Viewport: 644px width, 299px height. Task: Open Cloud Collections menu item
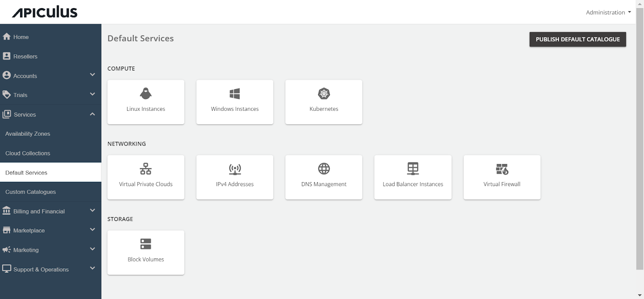coord(28,153)
